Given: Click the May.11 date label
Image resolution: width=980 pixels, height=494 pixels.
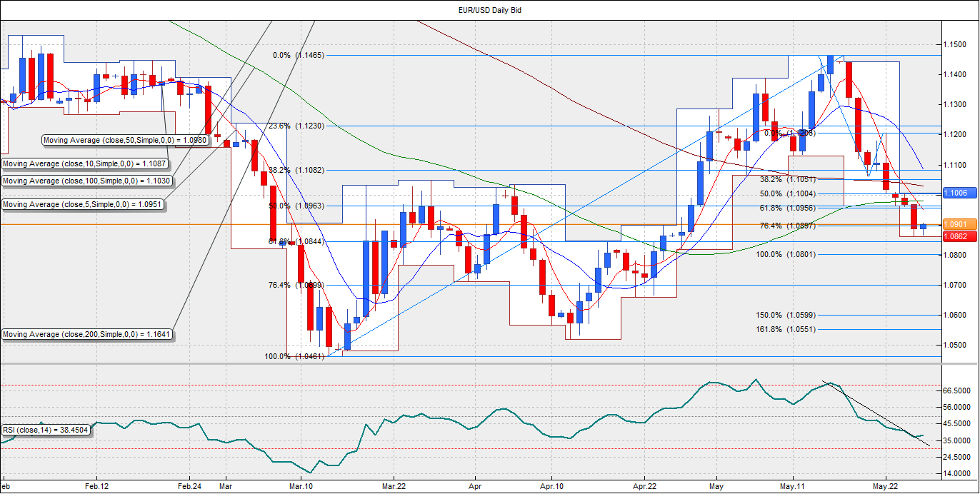Looking at the screenshot, I should (x=793, y=485).
